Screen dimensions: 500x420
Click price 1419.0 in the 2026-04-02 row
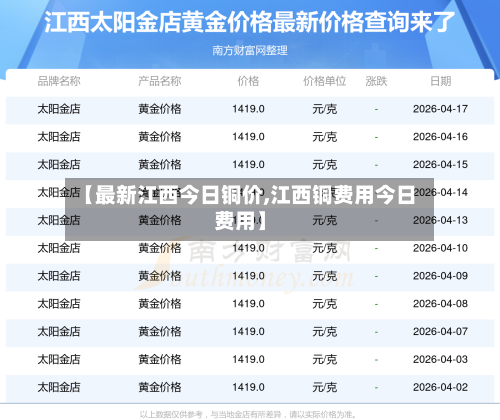(x=248, y=387)
